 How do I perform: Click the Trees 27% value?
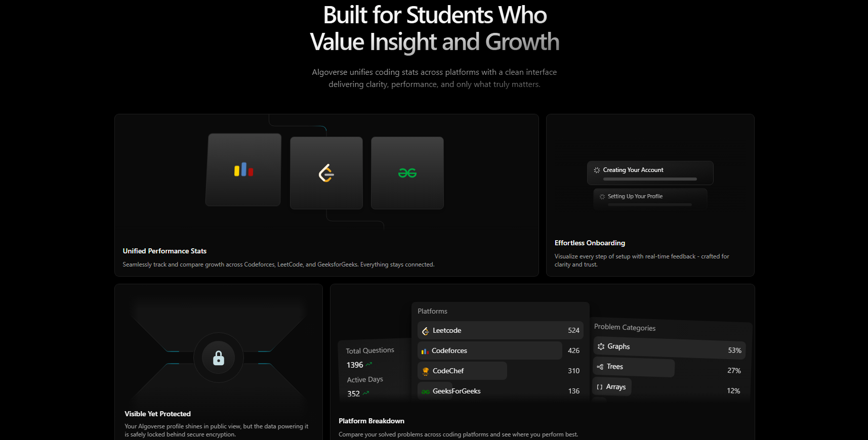(734, 371)
